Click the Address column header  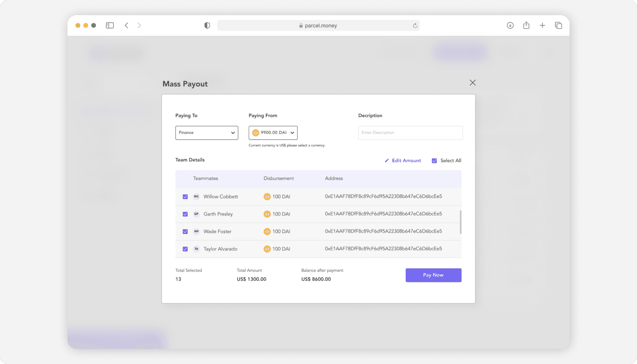click(334, 179)
